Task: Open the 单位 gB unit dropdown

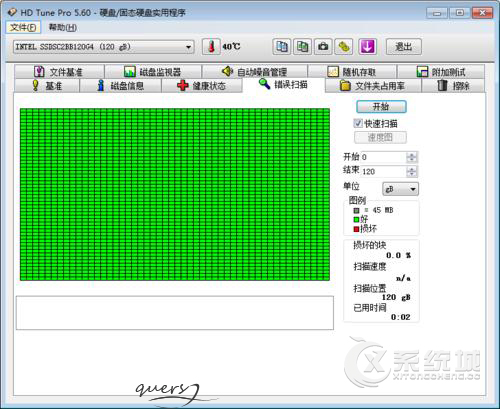Action: click(400, 189)
